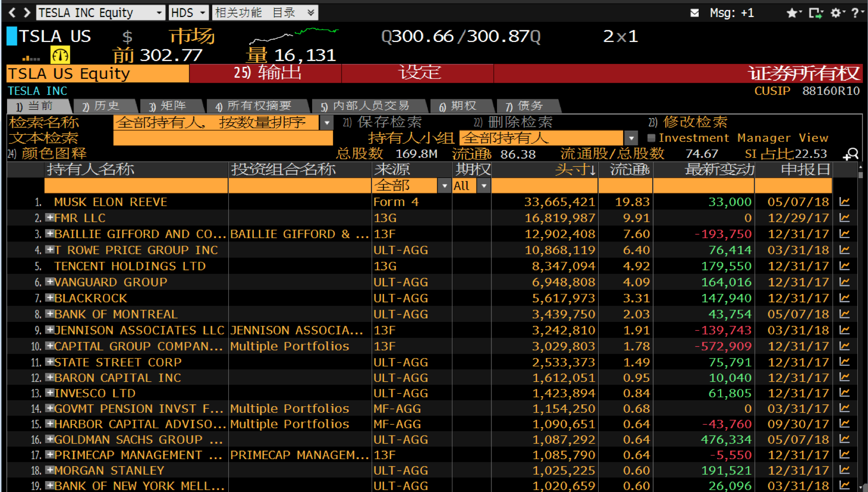Click 删除检索 delete search

513,123
